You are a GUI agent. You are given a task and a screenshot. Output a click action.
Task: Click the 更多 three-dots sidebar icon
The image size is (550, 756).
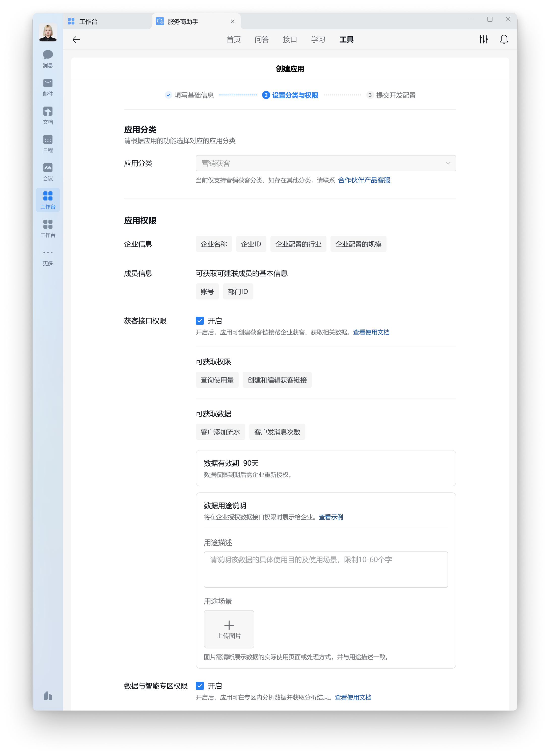48,253
